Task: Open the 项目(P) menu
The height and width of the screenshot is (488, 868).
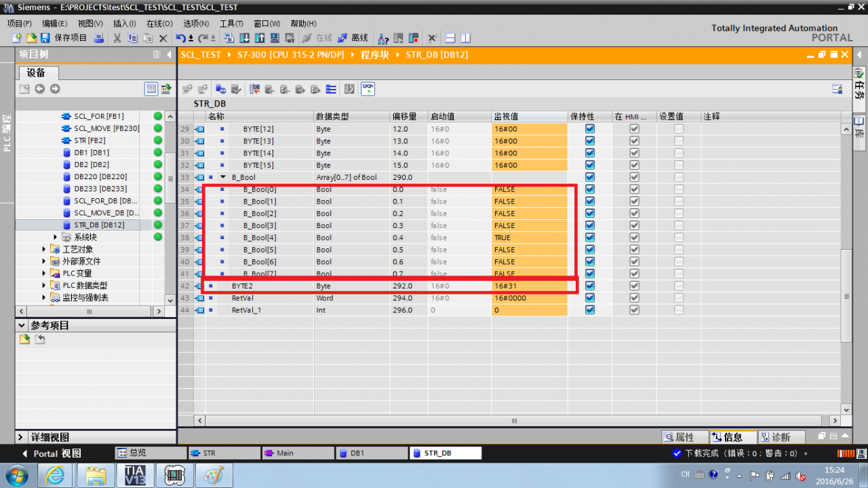Action: 19,24
